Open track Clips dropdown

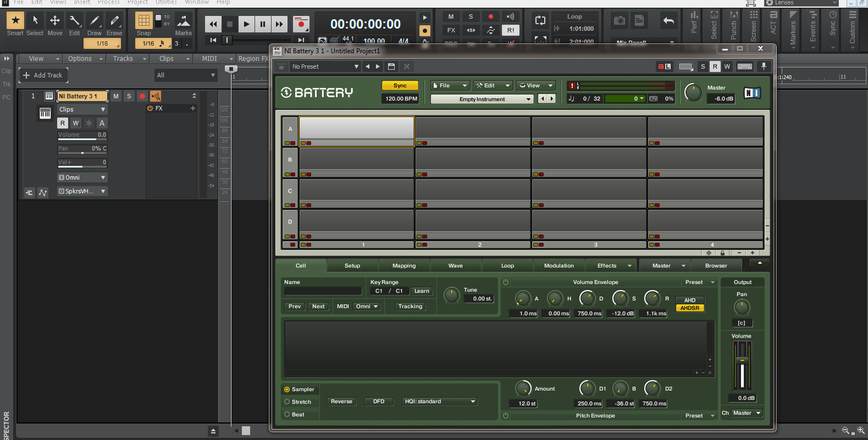[x=82, y=109]
